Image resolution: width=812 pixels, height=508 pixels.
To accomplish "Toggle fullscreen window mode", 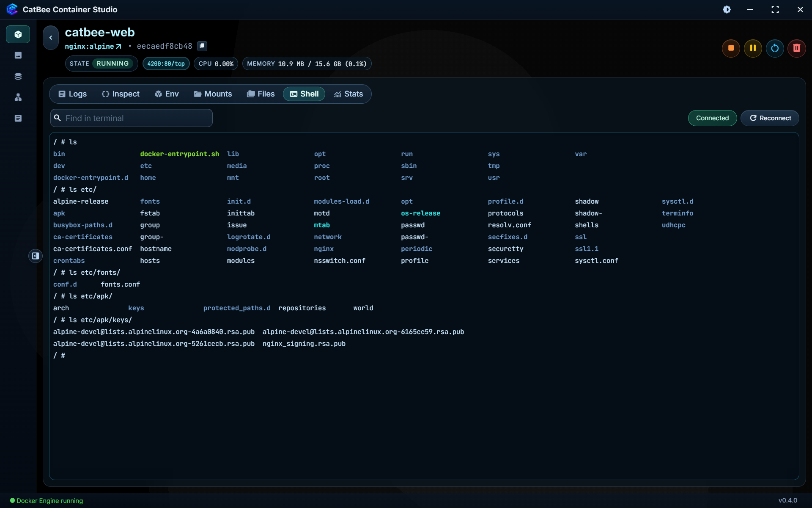I will tap(775, 9).
